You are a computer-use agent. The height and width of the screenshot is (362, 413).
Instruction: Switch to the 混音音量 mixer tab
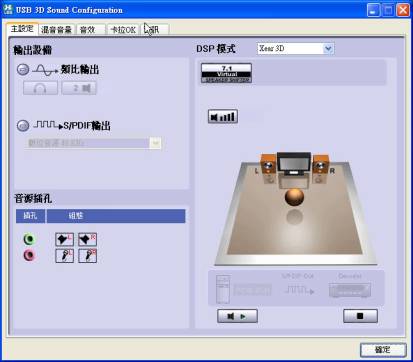(57, 30)
